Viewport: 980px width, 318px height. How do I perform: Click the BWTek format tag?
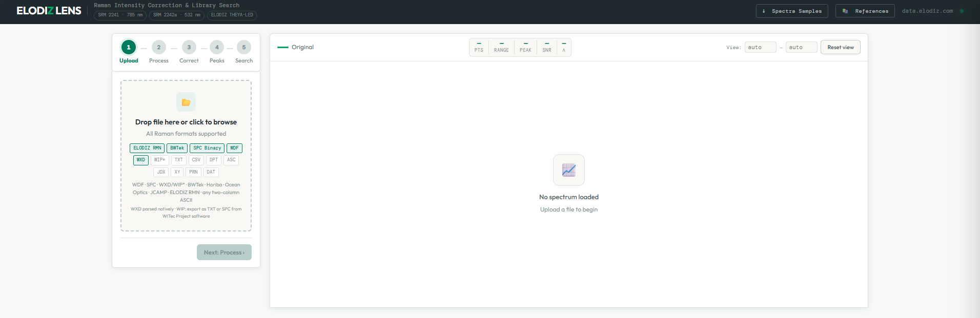(x=177, y=148)
